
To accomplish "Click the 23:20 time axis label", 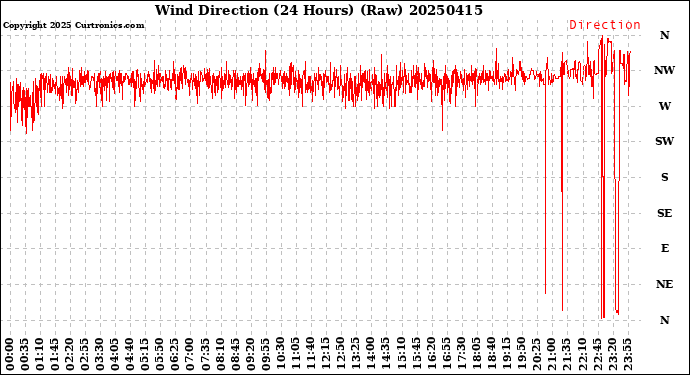I will (612, 355).
